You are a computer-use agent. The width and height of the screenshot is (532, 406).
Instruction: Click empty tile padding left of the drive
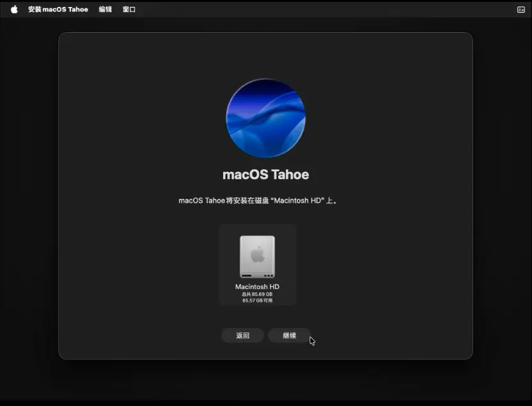(228, 257)
